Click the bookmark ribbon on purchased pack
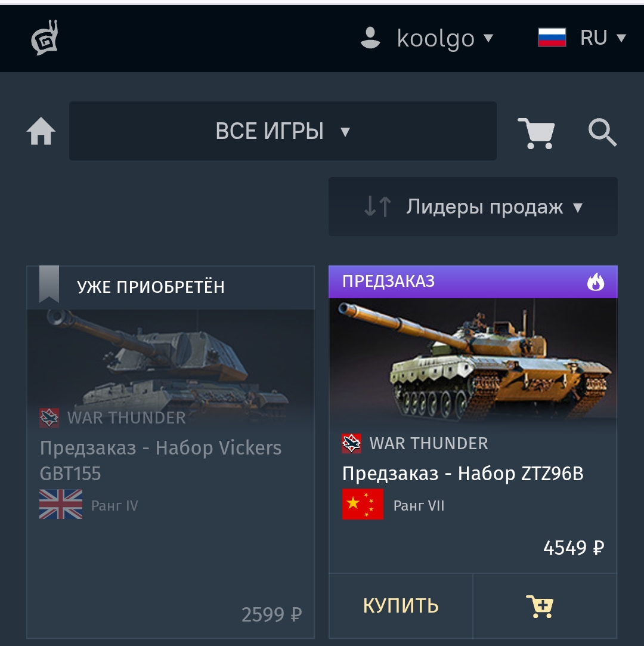The height and width of the screenshot is (646, 644). coord(49,285)
